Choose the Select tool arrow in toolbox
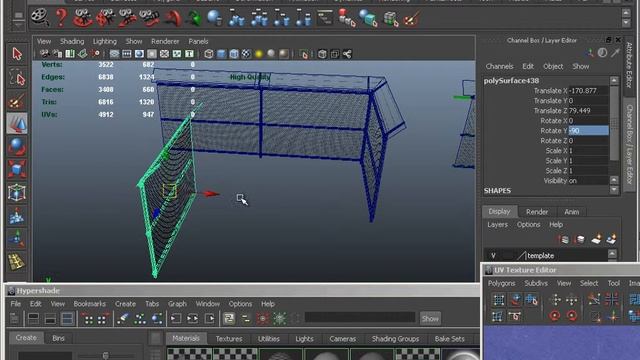The height and width of the screenshot is (360, 640). (x=17, y=54)
